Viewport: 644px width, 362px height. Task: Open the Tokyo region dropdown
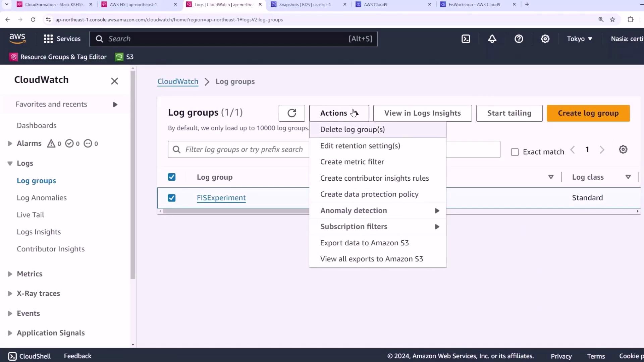pos(579,39)
